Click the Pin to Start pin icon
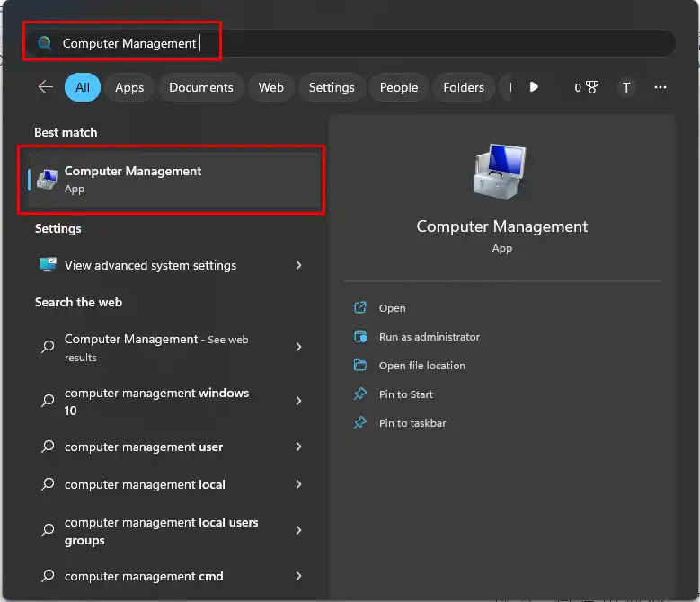The height and width of the screenshot is (602, 700). pos(359,394)
